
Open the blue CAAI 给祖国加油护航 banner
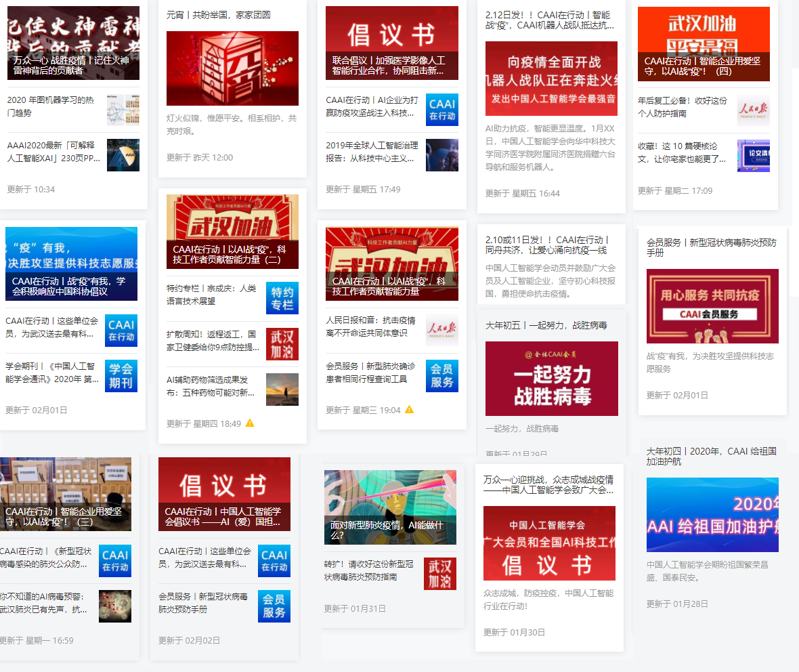[712, 515]
